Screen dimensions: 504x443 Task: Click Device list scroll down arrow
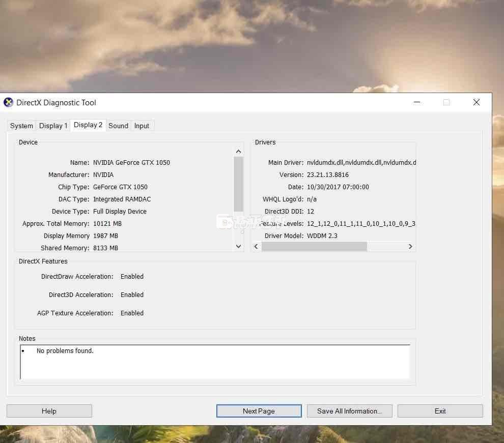238,246
